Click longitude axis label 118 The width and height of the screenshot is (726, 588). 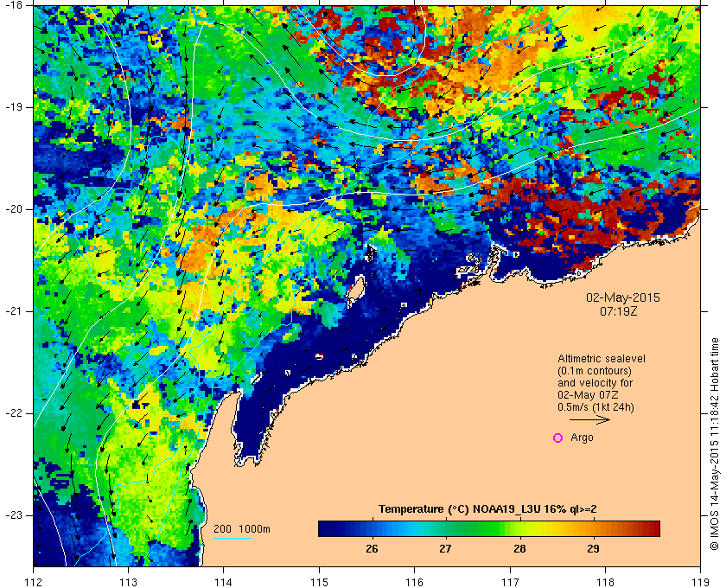point(605,581)
